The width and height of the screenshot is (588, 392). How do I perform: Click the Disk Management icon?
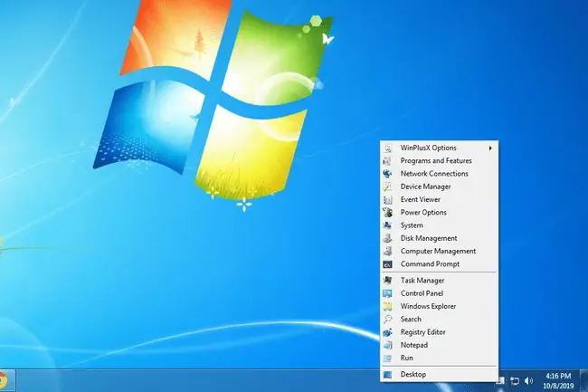(x=388, y=238)
